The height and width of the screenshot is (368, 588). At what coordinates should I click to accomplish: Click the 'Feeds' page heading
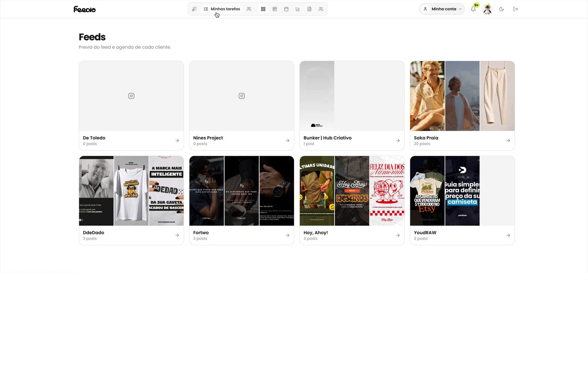92,37
